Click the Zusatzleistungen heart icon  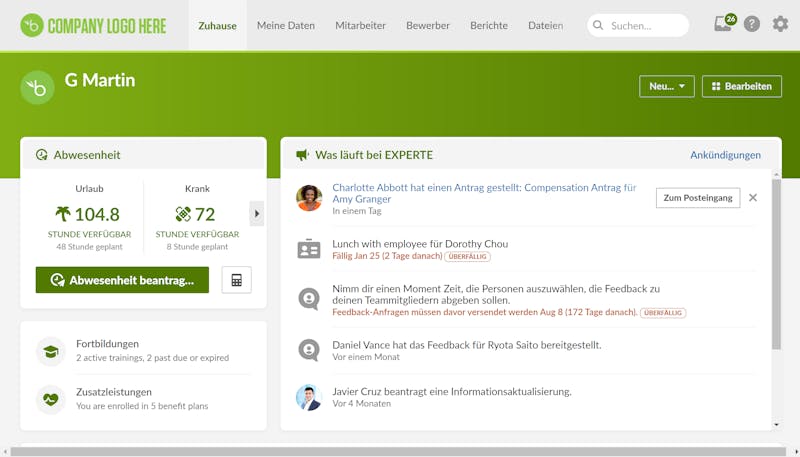click(x=51, y=399)
